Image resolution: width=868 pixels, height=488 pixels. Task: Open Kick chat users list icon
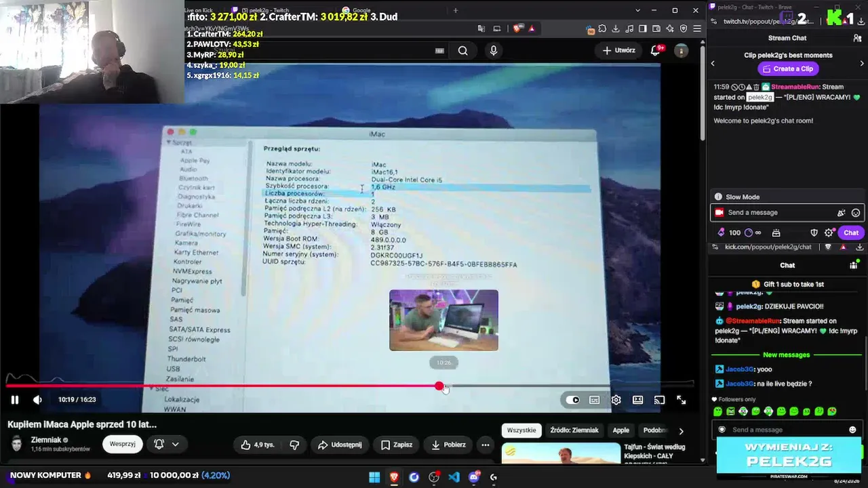[854, 266]
